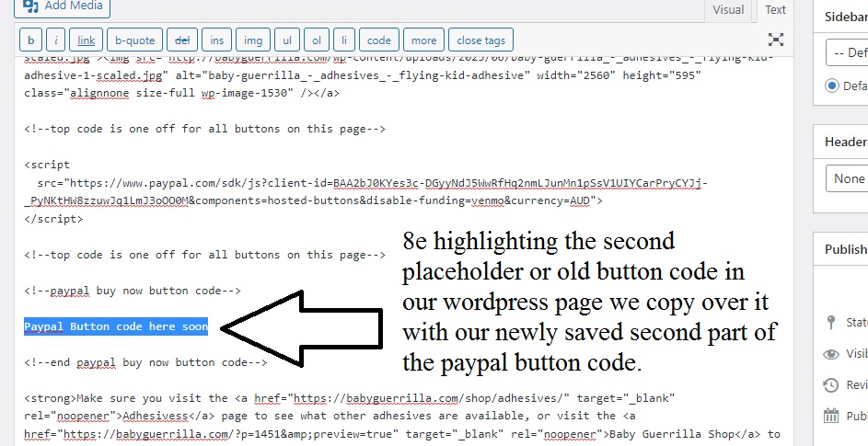Click the b-quote quicktag button

pos(134,40)
